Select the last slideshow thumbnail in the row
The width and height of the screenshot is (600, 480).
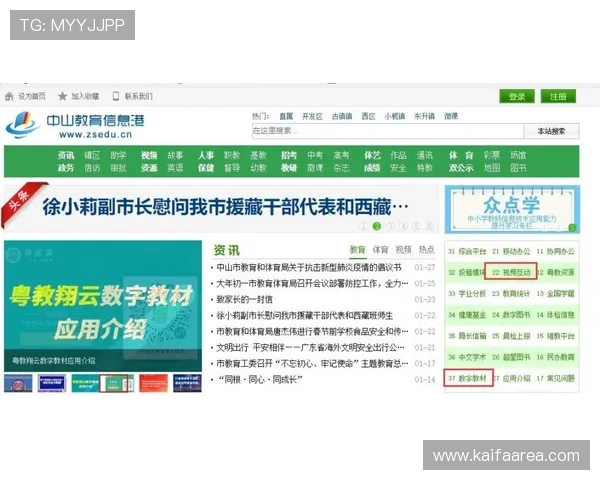pos(187,383)
